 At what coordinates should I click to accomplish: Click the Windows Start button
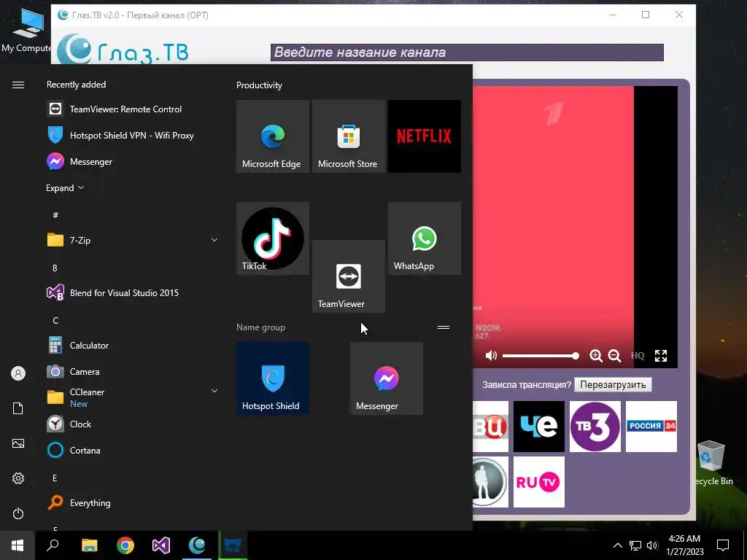coord(18,545)
